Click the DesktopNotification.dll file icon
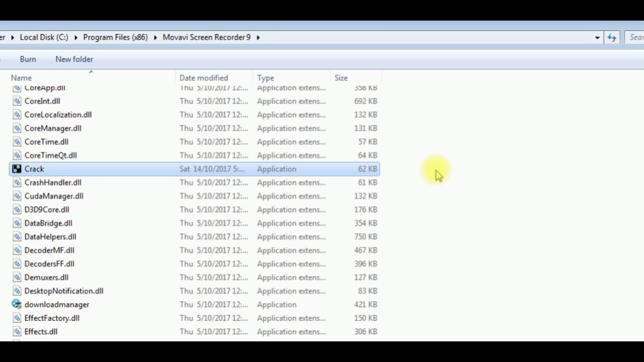Screen dimensions: 644x362 point(17,291)
